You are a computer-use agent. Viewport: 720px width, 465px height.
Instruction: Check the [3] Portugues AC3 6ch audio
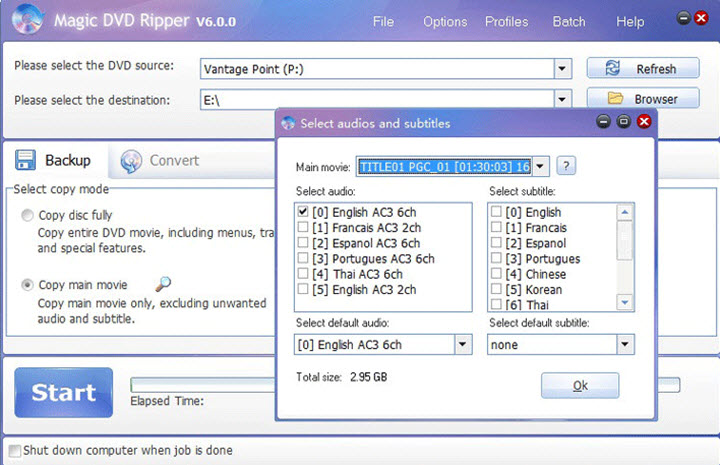303,258
